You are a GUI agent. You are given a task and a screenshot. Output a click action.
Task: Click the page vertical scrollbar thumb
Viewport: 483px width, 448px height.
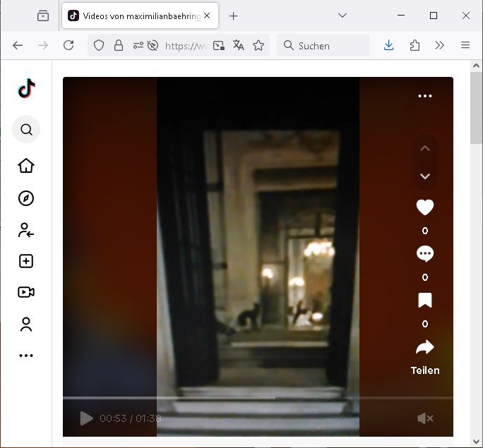(476, 108)
